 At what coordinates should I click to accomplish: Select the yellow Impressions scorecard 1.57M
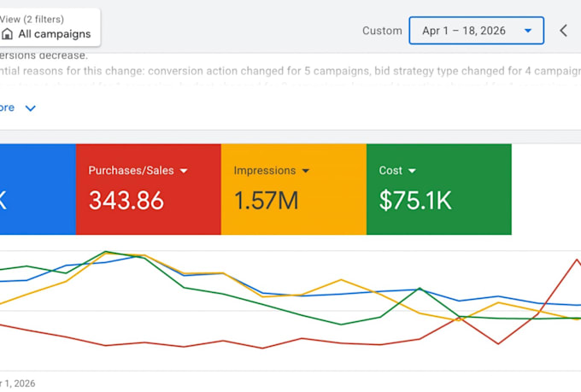tap(293, 190)
